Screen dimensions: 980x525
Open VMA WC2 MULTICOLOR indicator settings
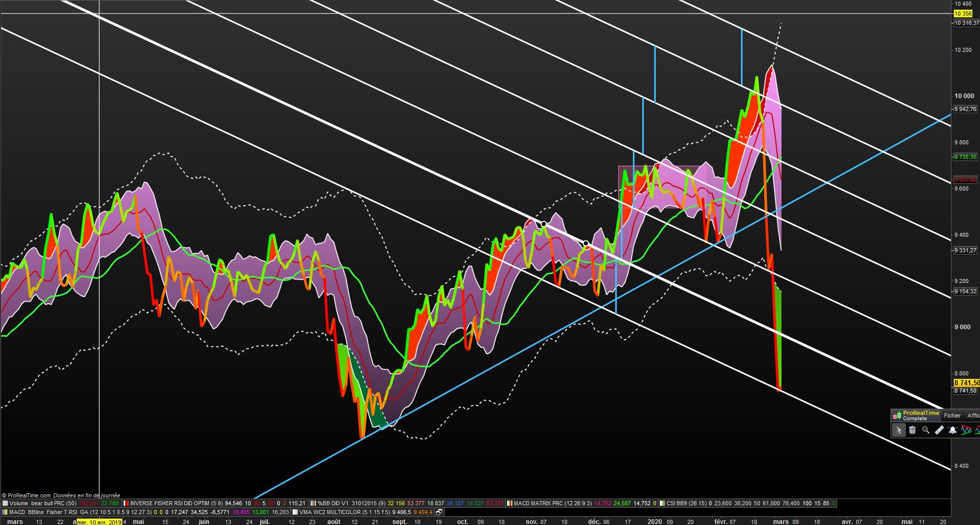pyautogui.click(x=344, y=512)
